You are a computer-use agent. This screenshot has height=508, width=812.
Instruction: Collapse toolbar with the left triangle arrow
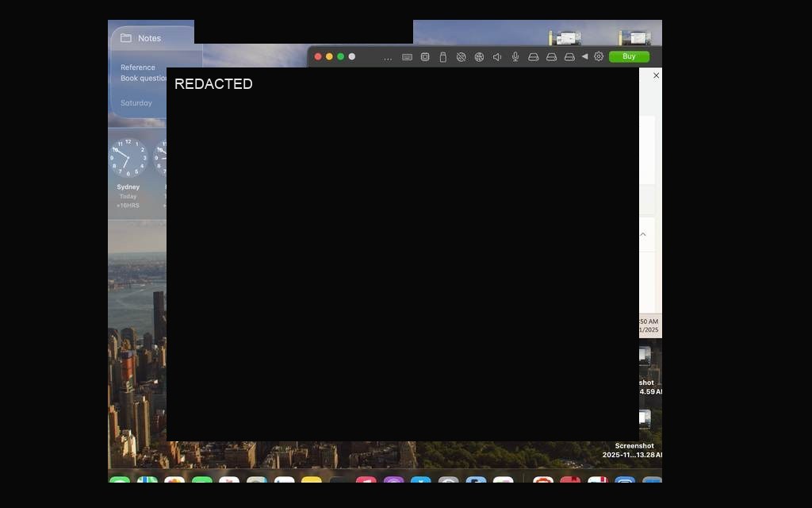coord(584,56)
